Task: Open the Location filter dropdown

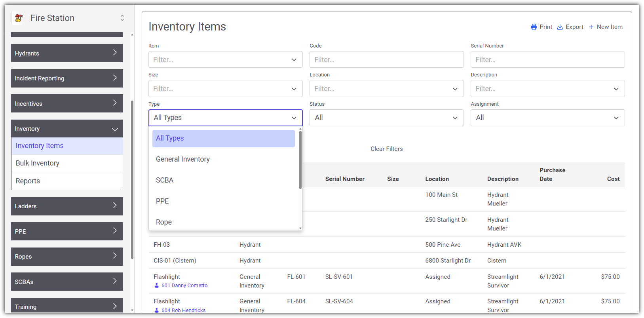Action: click(386, 89)
